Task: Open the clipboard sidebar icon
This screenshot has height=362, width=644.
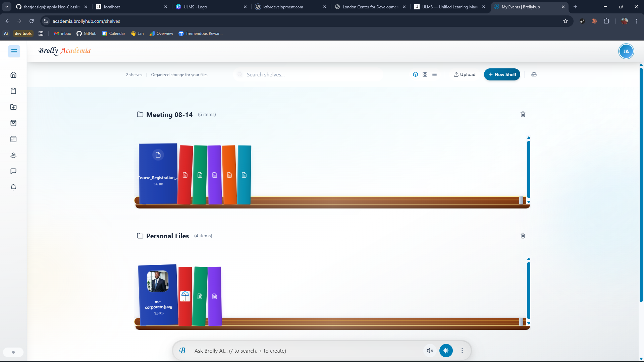Action: pos(13,91)
